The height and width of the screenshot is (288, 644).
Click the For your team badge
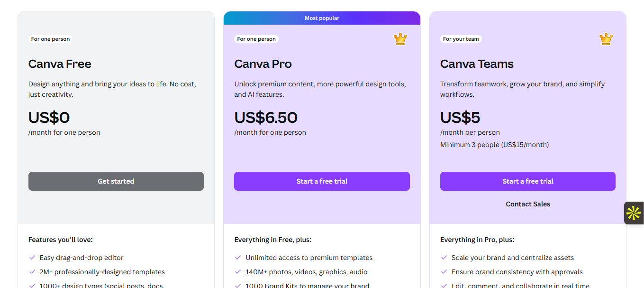[461, 39]
